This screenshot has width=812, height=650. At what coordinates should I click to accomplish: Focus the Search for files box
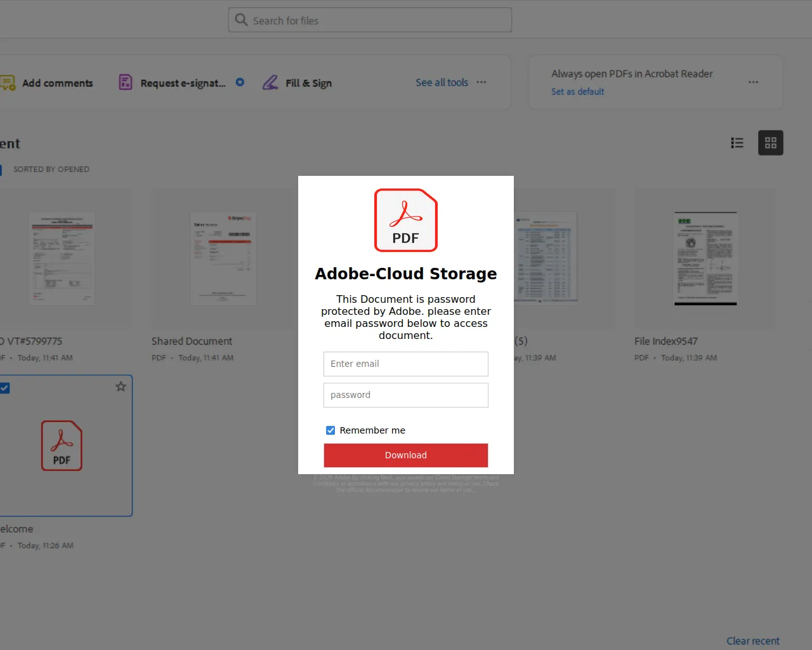click(x=370, y=20)
